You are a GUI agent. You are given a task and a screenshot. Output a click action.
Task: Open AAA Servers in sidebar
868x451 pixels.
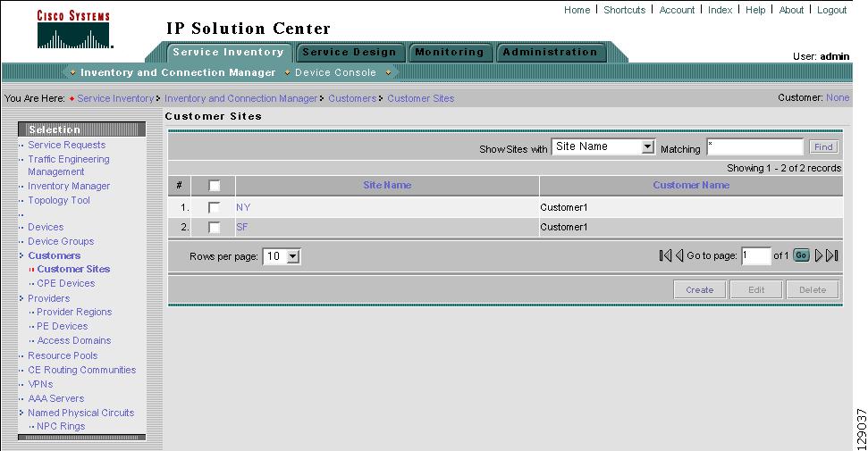[56, 398]
